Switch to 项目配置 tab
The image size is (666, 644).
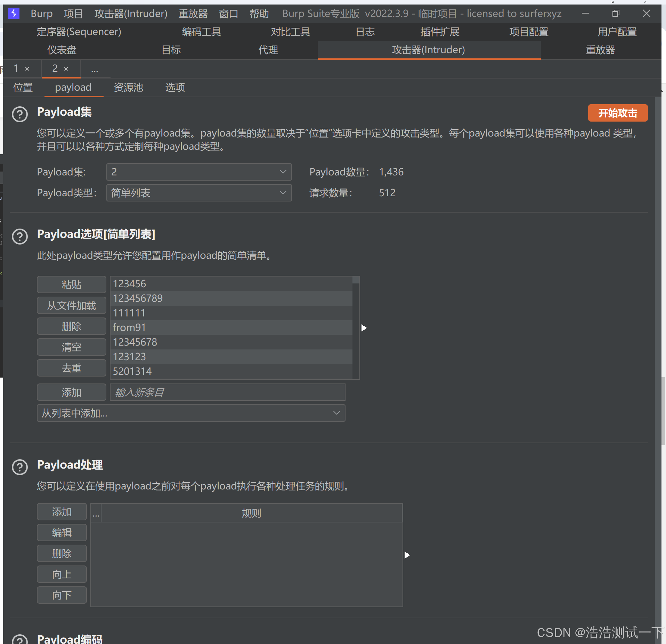click(529, 32)
